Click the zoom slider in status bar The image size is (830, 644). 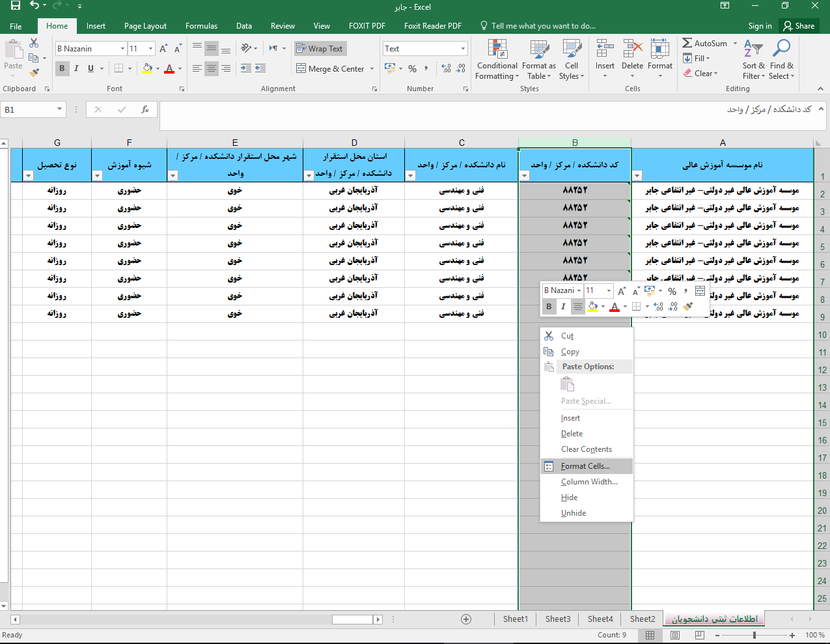coord(754,635)
